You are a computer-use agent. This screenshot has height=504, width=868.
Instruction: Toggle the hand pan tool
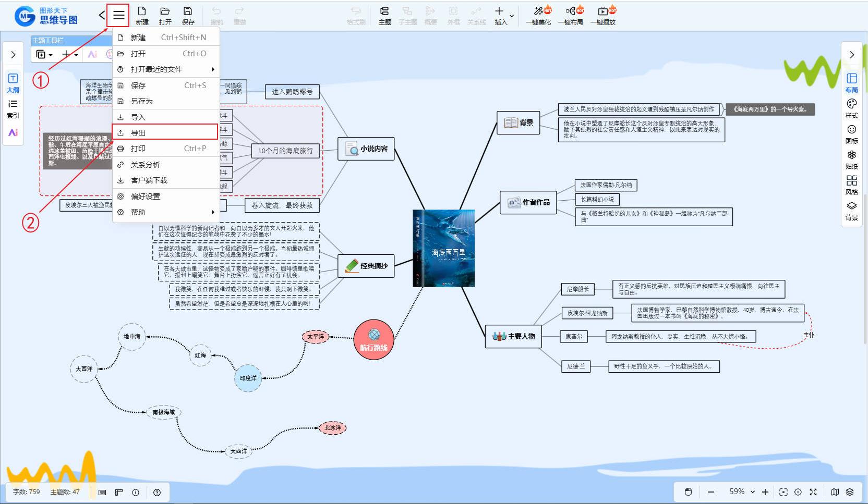pos(688,492)
